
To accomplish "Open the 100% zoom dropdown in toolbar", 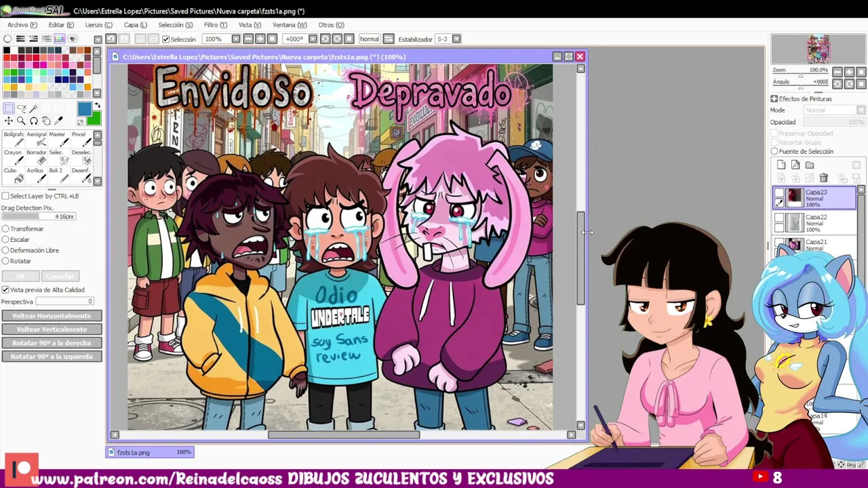I will tap(235, 39).
